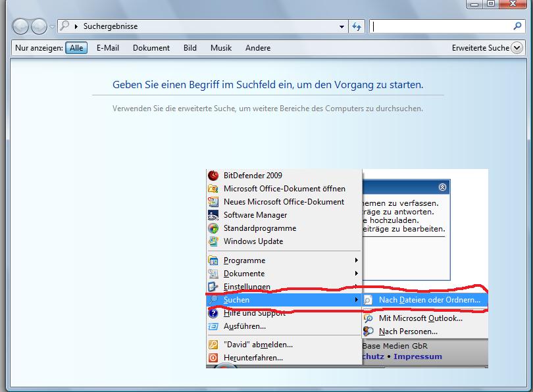Collapse the blue panel with double chevron
The height and width of the screenshot is (392, 533).
click(442, 187)
